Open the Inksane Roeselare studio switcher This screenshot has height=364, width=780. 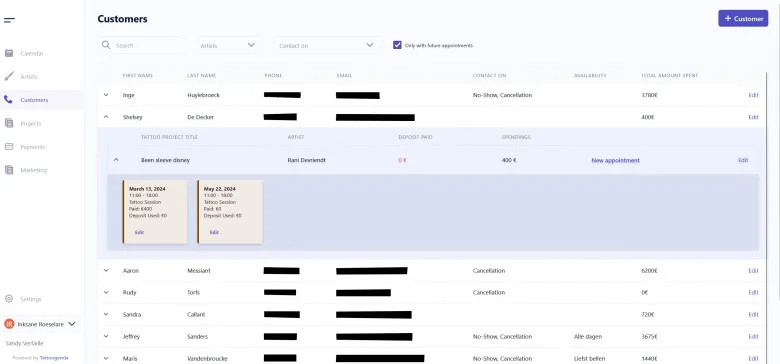(x=41, y=324)
